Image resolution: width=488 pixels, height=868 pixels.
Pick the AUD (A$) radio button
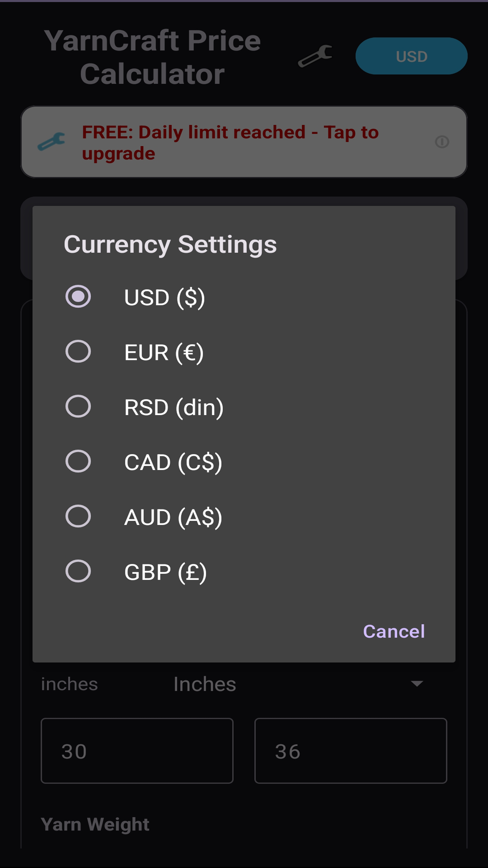click(x=78, y=516)
